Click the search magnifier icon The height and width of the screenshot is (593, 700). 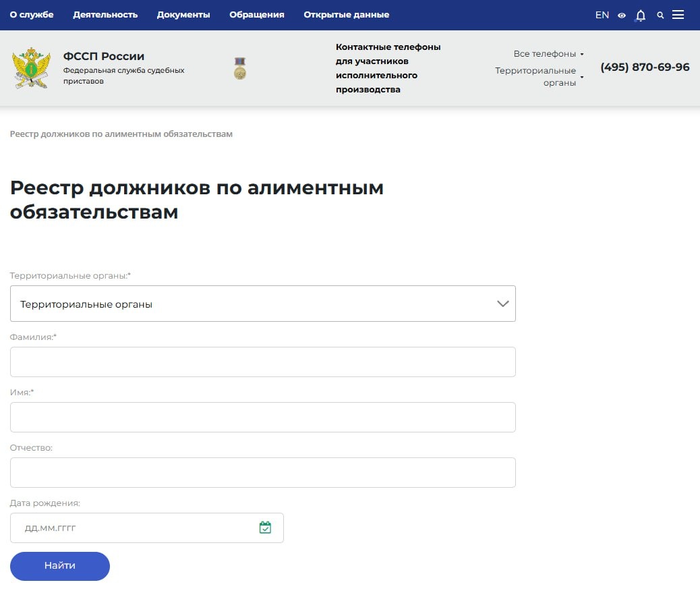(660, 16)
